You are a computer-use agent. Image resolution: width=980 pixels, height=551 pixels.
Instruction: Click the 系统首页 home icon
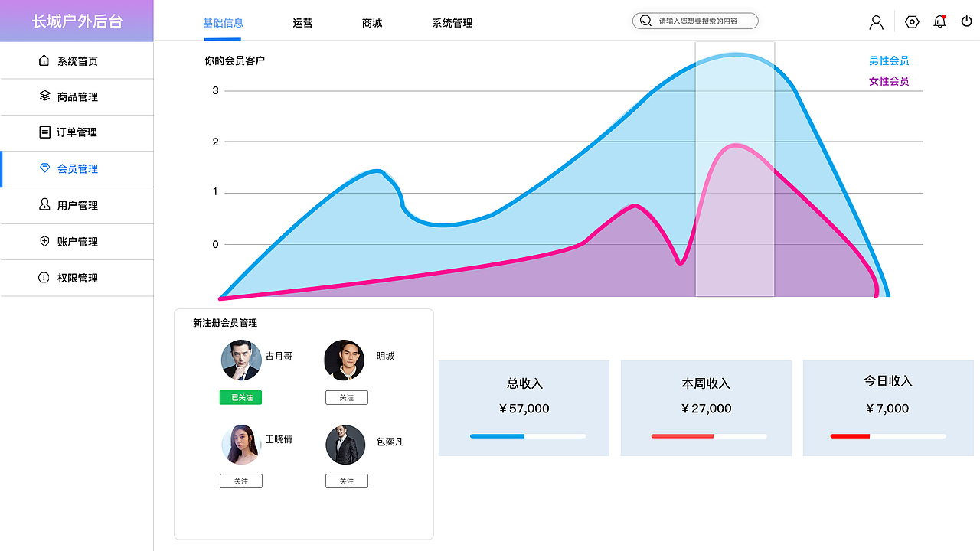(44, 60)
